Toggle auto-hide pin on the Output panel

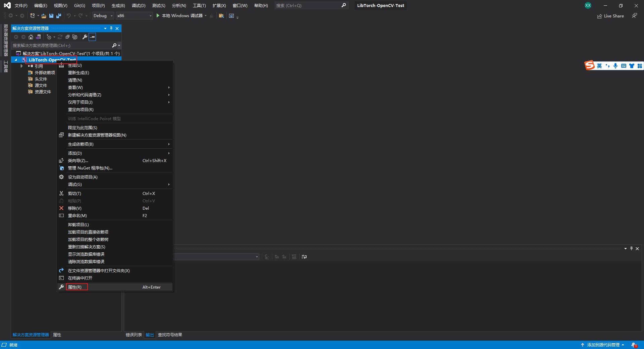click(x=631, y=249)
